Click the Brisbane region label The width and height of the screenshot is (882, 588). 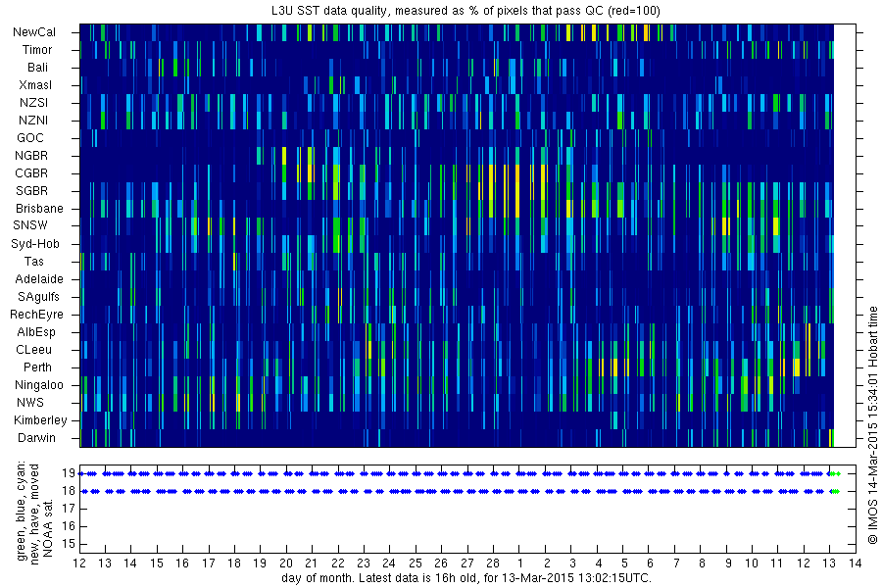39,208
